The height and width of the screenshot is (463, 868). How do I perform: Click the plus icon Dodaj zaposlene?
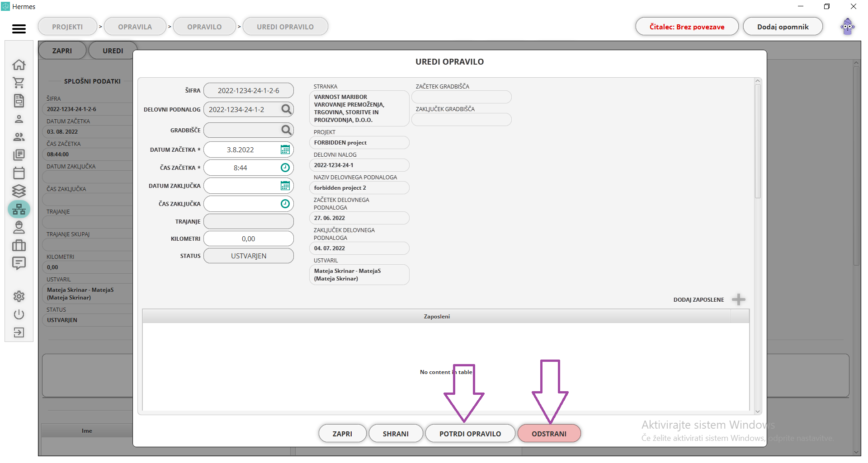pyautogui.click(x=739, y=299)
